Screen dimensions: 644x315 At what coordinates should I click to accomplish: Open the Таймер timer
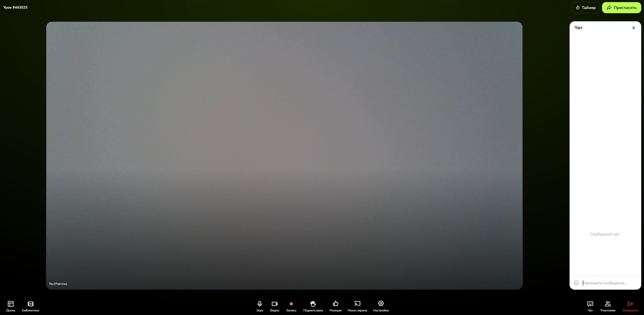click(x=585, y=7)
